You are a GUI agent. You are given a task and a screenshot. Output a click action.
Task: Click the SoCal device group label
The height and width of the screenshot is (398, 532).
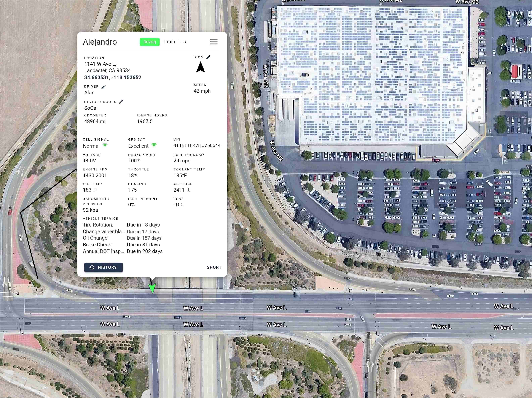[91, 108]
